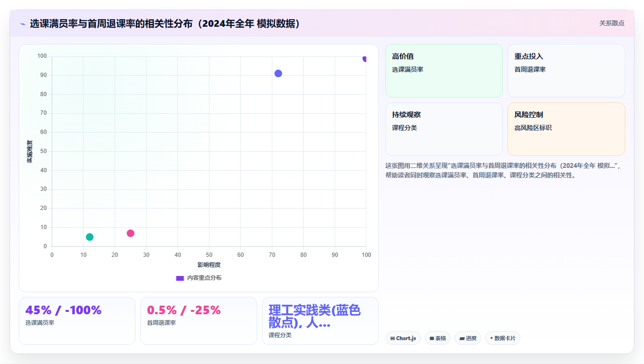The image size is (644, 364).
Task: Click the y-axis tick label 50
Action: click(44, 151)
